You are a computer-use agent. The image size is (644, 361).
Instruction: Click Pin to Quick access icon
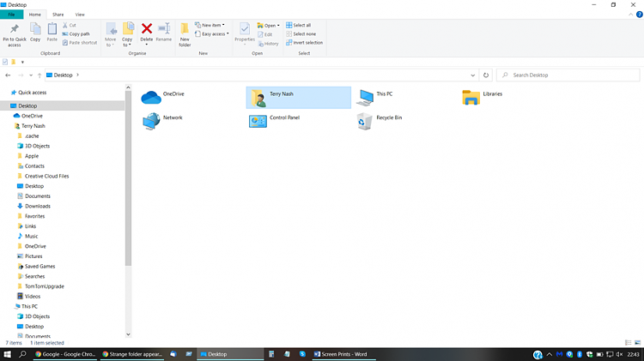(x=14, y=32)
